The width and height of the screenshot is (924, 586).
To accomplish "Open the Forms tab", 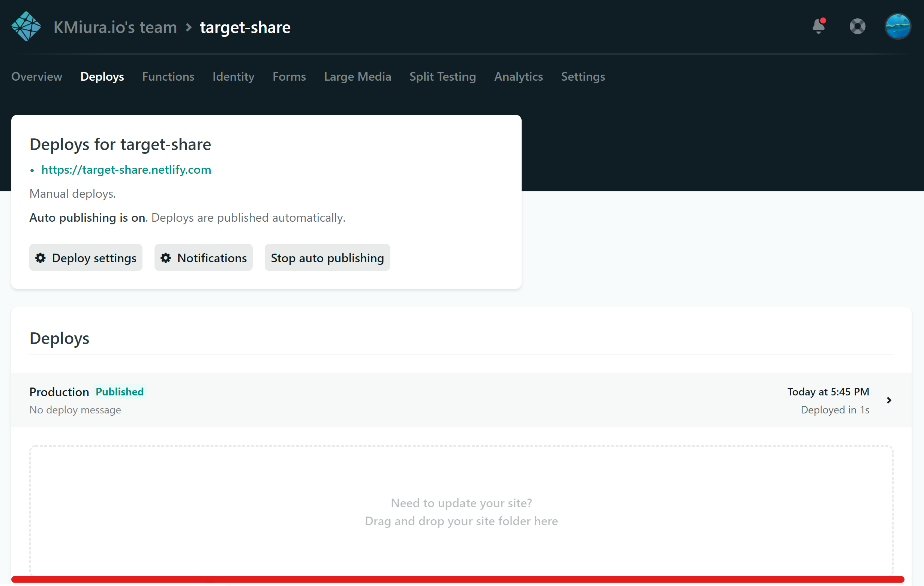I will point(289,77).
